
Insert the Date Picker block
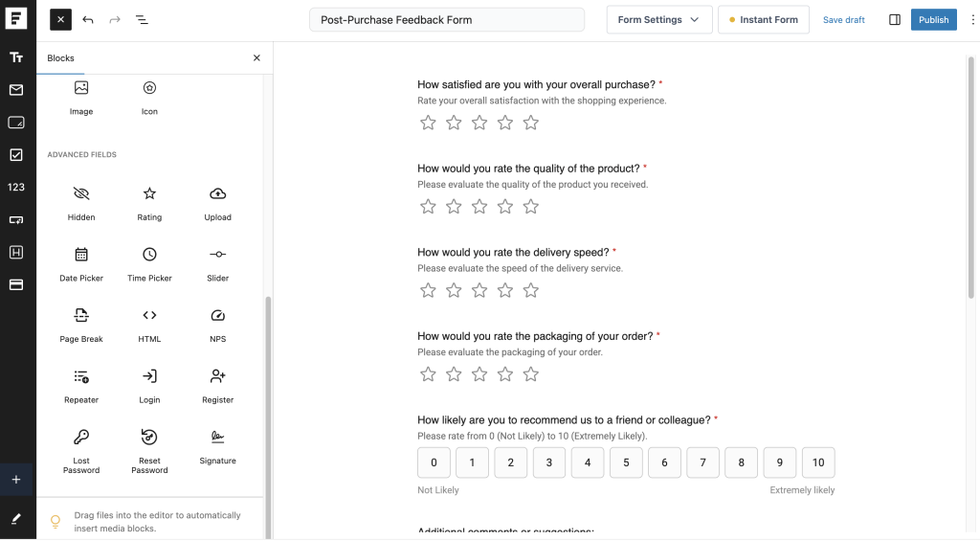pyautogui.click(x=81, y=264)
